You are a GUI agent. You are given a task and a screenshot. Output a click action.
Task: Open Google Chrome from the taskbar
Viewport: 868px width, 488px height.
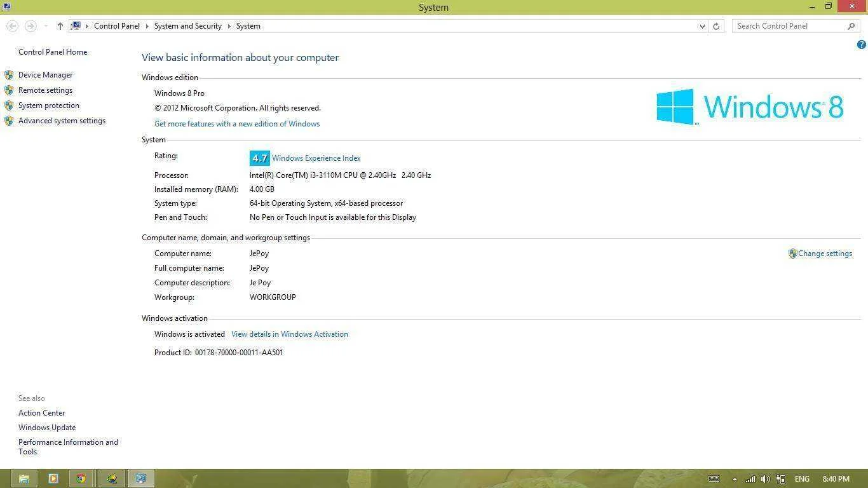pyautogui.click(x=82, y=478)
